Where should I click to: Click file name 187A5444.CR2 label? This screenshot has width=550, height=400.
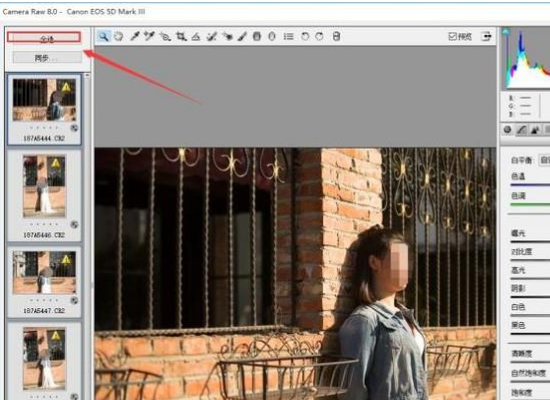tap(44, 138)
